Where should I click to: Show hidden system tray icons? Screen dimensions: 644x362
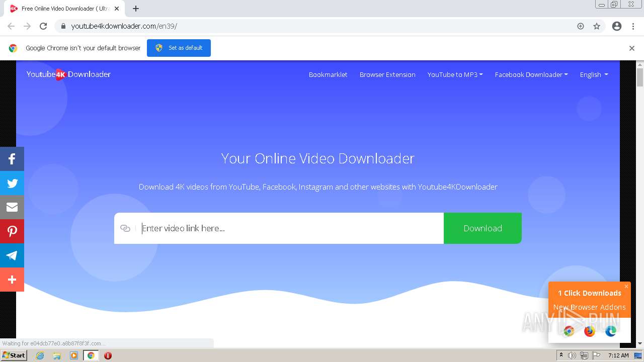pyautogui.click(x=561, y=355)
